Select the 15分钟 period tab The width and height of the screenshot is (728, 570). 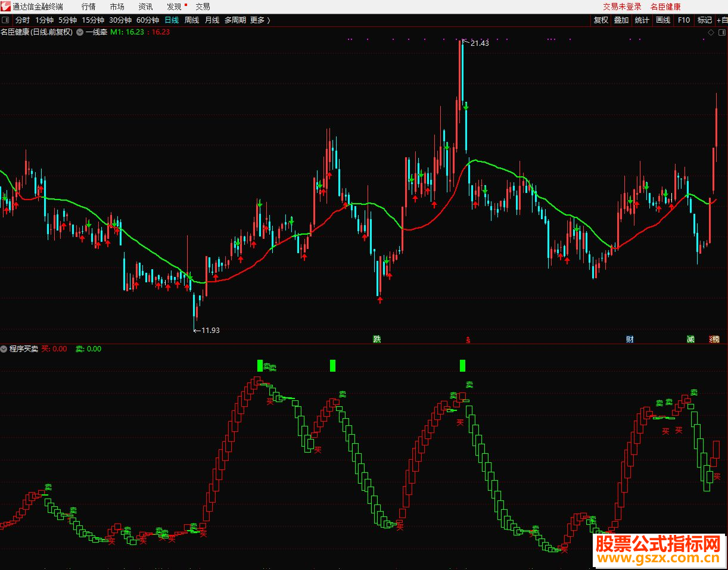point(93,20)
